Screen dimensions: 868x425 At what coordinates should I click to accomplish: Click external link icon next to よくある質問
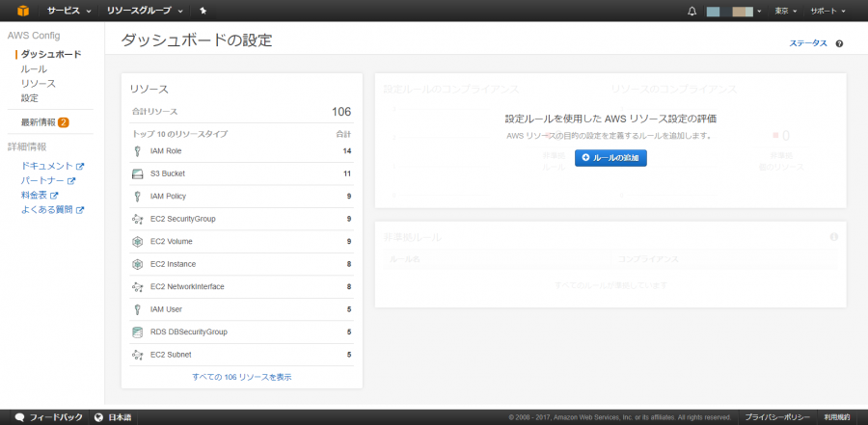(80, 210)
